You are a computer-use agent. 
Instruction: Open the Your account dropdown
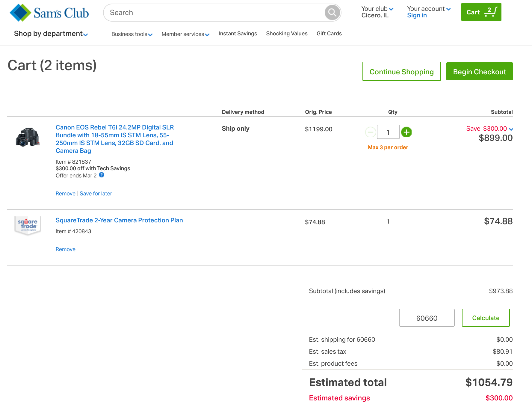coord(429,9)
